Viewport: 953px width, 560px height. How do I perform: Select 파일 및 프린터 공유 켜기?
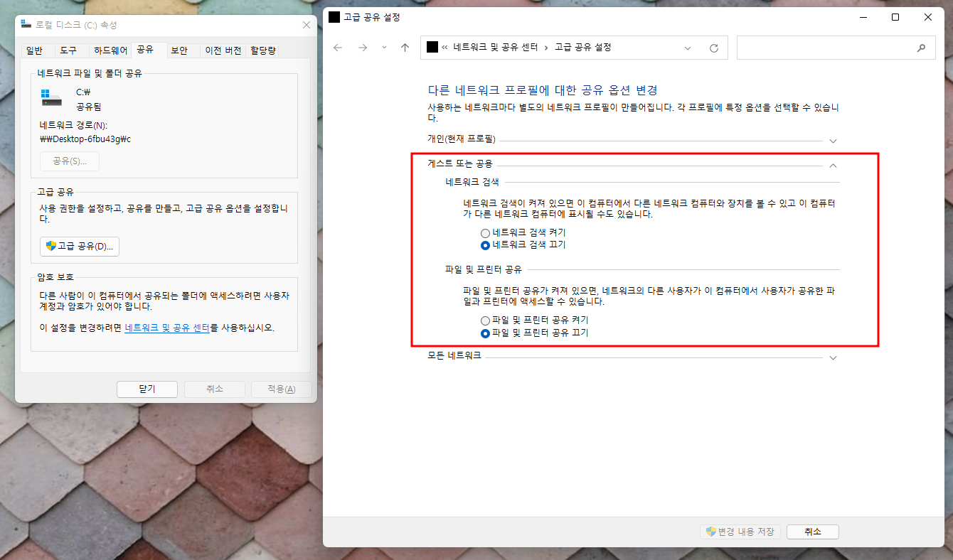tap(485, 319)
